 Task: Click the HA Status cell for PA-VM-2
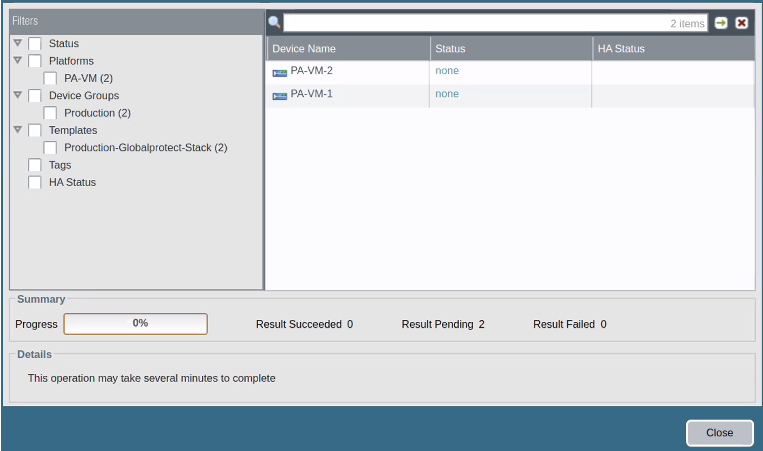pos(673,72)
